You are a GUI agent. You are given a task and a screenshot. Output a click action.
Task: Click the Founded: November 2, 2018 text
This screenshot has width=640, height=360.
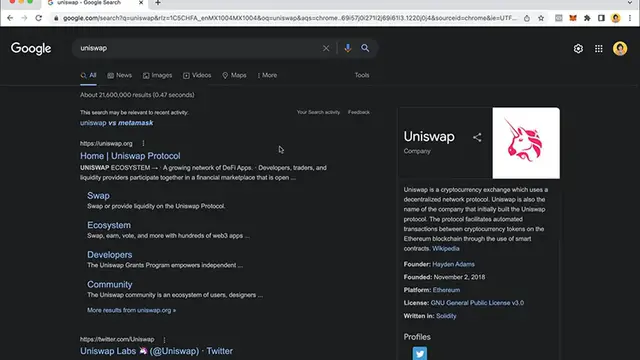pos(444,277)
